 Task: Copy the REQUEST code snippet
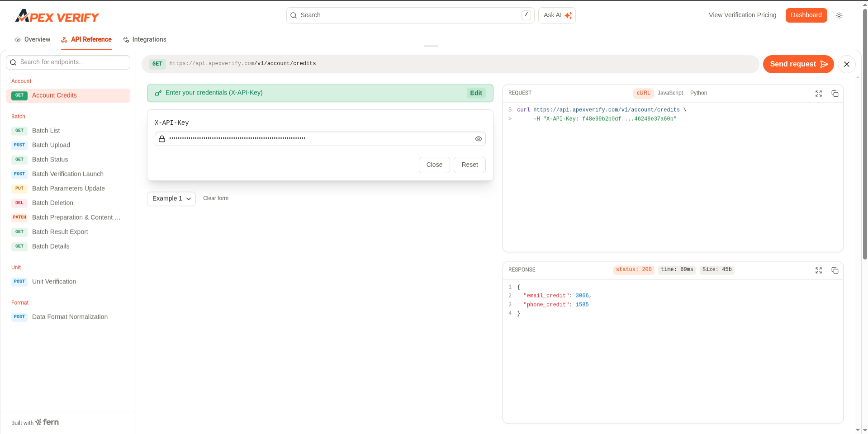click(835, 94)
